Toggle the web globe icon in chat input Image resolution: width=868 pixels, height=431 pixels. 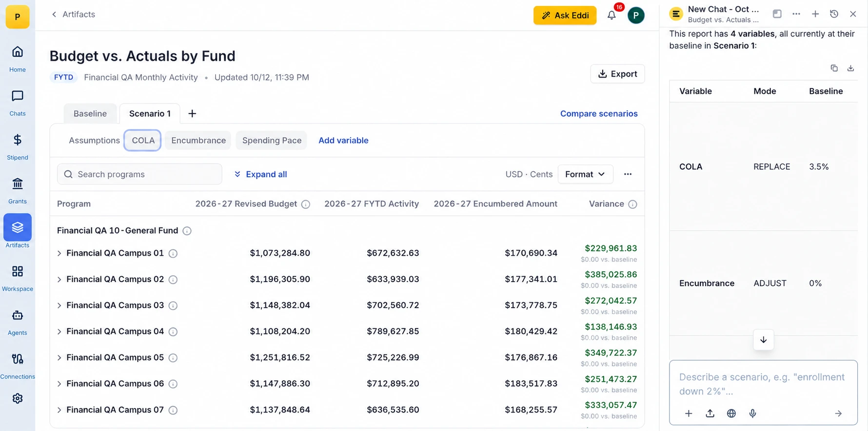[x=731, y=413]
